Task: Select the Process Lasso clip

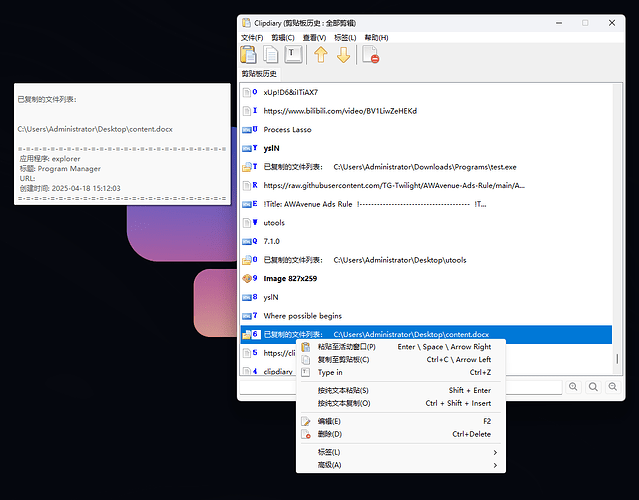Action: pyautogui.click(x=426, y=130)
